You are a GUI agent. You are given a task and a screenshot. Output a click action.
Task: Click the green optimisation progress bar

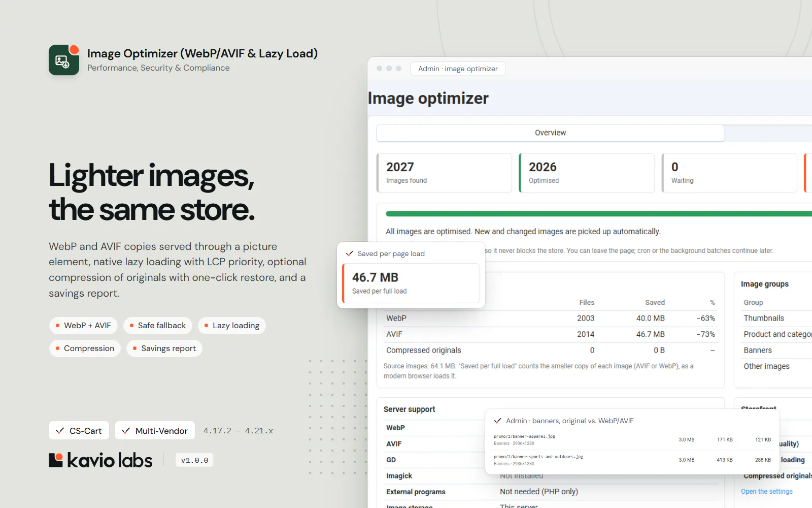tap(599, 214)
